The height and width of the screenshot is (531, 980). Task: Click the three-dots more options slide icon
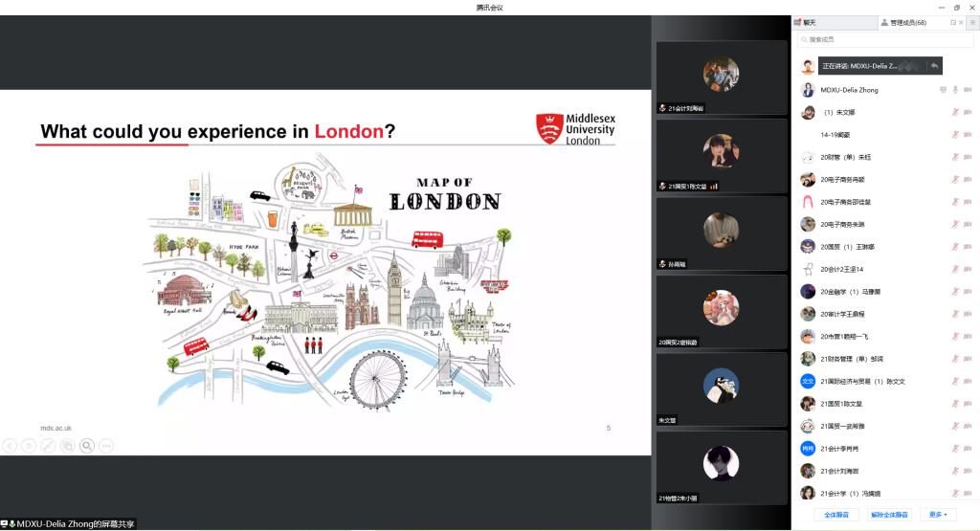(x=106, y=445)
